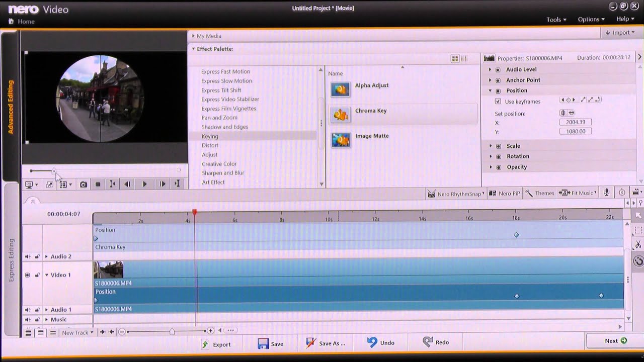This screenshot has height=362, width=644.
Task: Toggle visibility of Video 1 track
Action: tap(28, 275)
